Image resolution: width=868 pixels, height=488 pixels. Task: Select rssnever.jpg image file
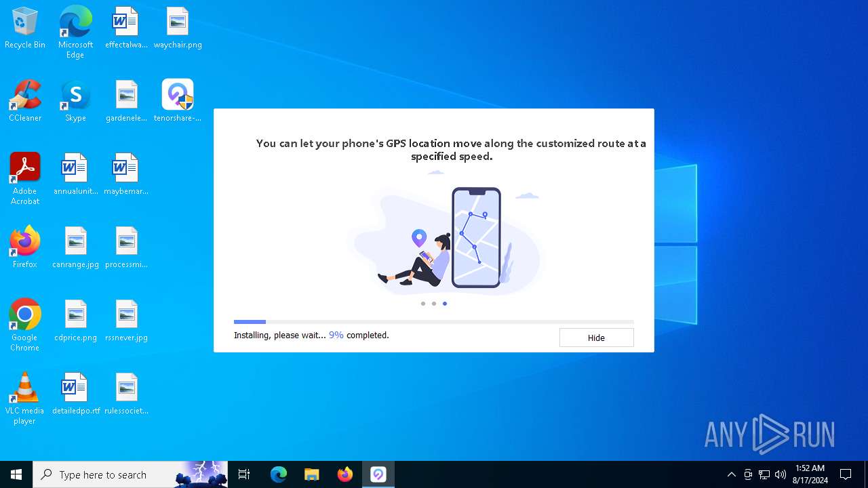click(x=126, y=321)
